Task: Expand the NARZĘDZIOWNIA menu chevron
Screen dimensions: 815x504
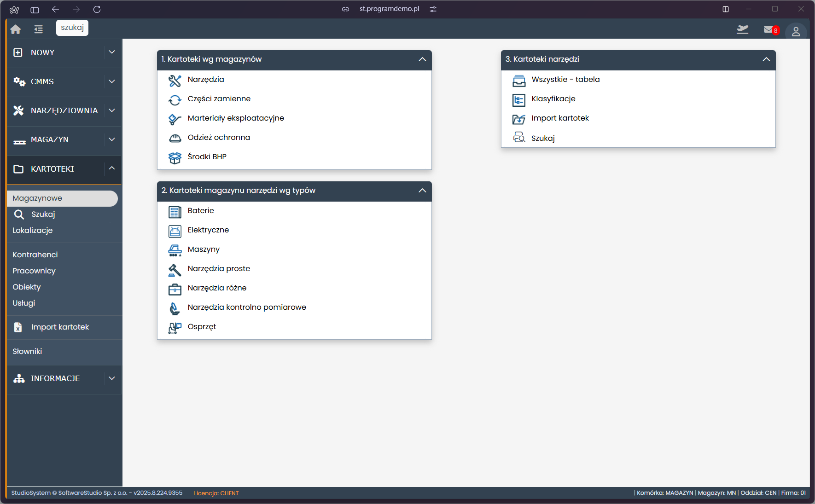Action: pyautogui.click(x=112, y=110)
